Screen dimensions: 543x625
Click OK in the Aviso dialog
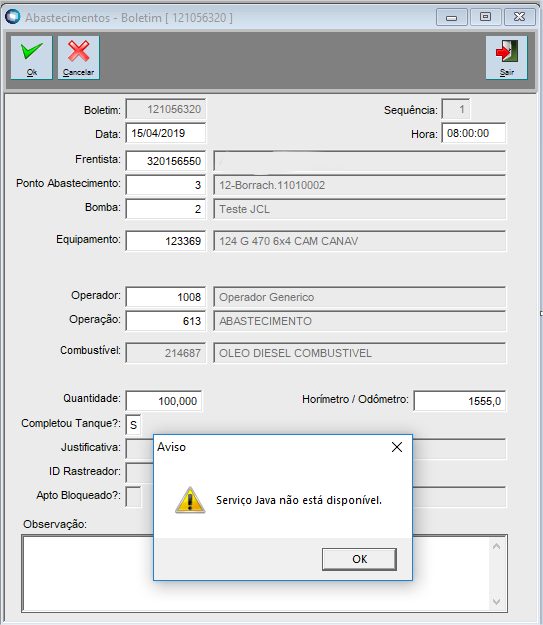tap(359, 559)
